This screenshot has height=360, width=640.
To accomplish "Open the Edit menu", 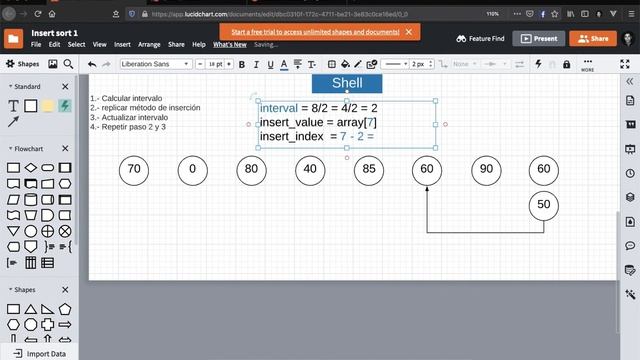I will click(54, 44).
